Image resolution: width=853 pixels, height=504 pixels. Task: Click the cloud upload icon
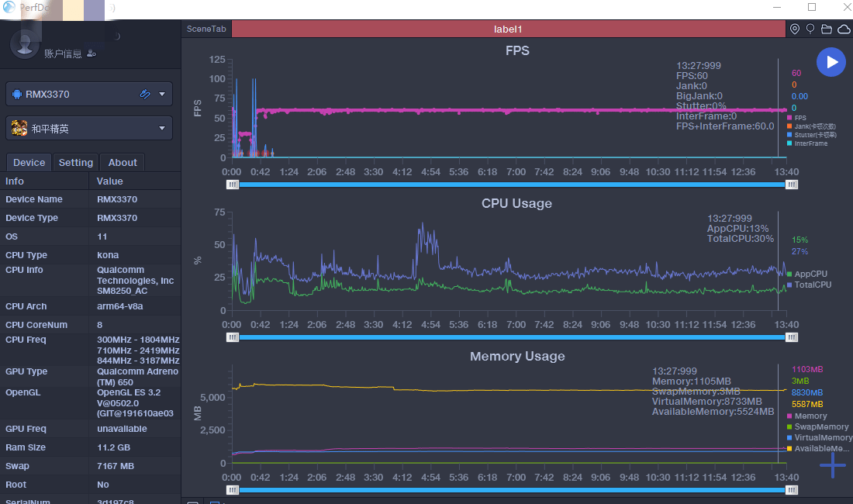pos(843,29)
